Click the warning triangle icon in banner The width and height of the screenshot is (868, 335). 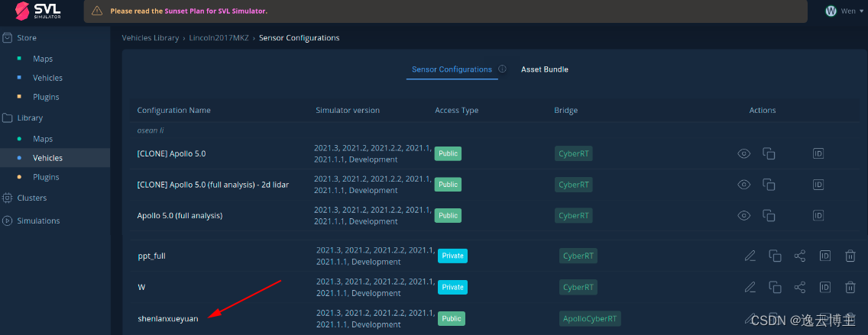[x=97, y=11]
